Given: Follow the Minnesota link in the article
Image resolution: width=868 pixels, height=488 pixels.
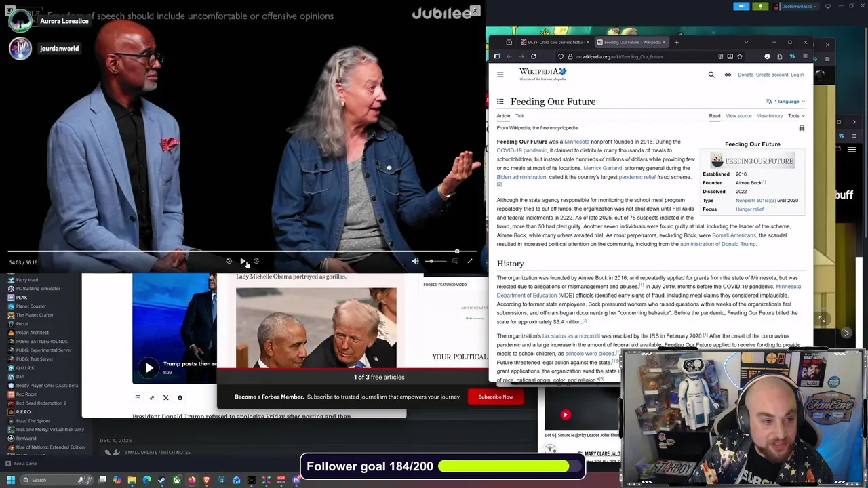Looking at the screenshot, I should point(576,142).
